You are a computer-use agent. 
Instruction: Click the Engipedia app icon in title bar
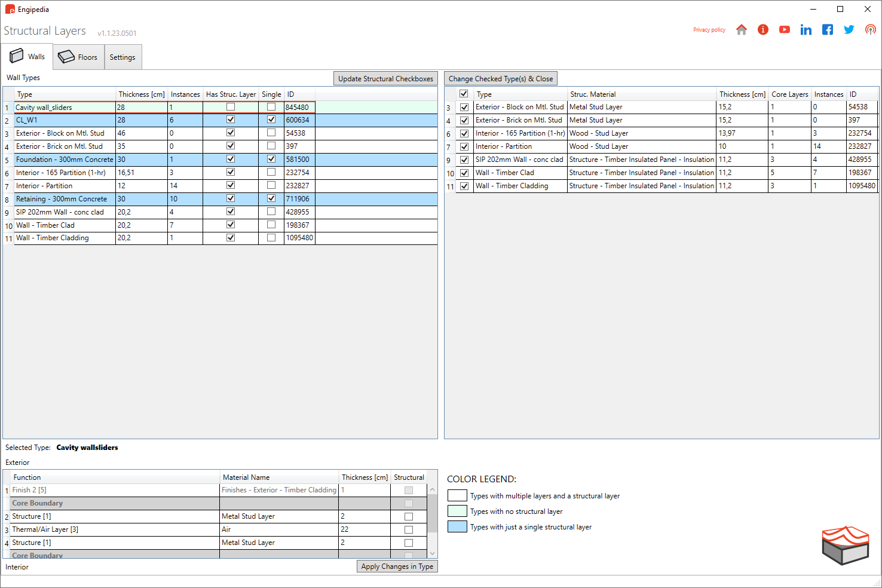[10, 10]
